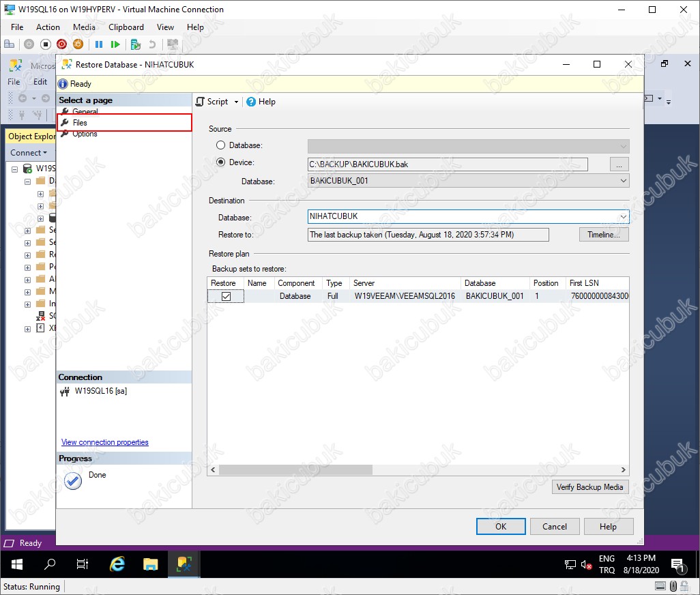The image size is (700, 595).
Task: Click the grayed Start VM power icon
Action: [x=29, y=44]
